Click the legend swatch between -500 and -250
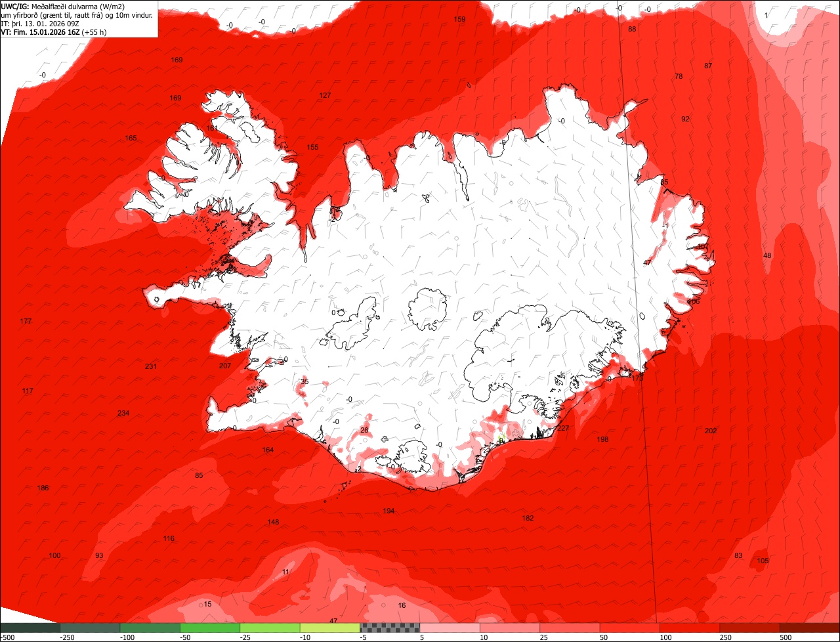This screenshot has height=642, width=840. 30,628
